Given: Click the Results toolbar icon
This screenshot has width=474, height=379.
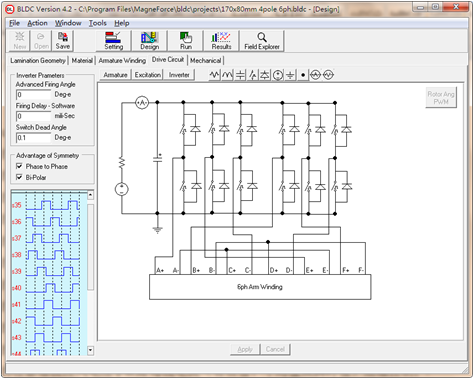Looking at the screenshot, I should (x=221, y=41).
